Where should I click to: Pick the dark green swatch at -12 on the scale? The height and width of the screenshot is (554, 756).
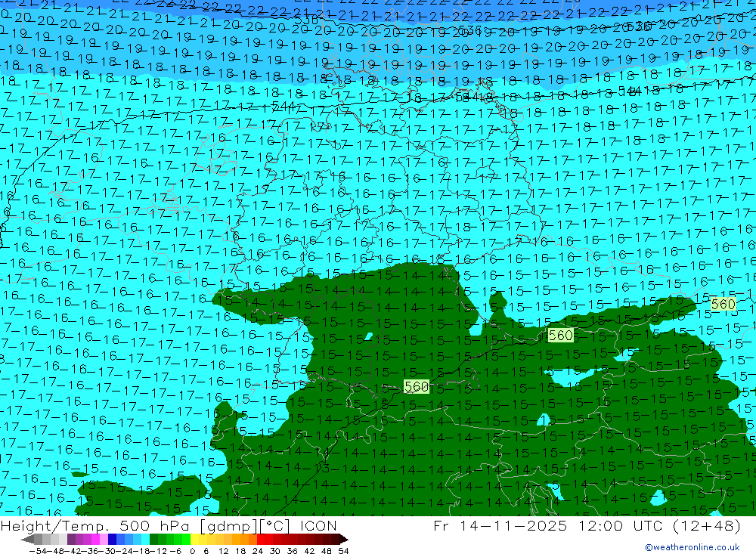153,540
